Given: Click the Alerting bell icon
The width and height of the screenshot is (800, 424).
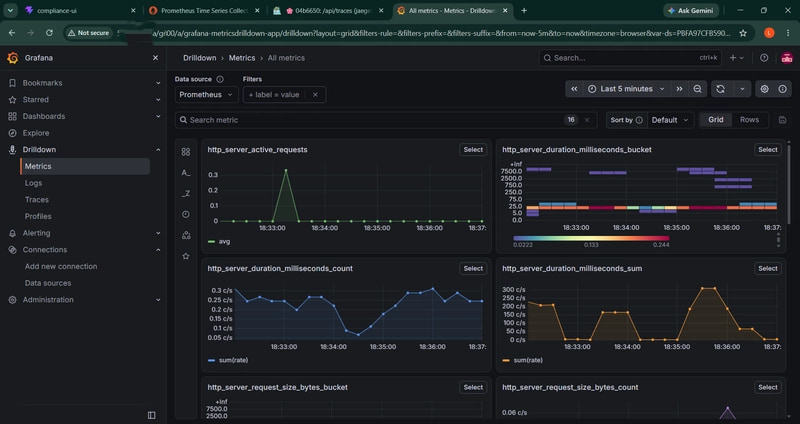Looking at the screenshot, I should point(12,233).
